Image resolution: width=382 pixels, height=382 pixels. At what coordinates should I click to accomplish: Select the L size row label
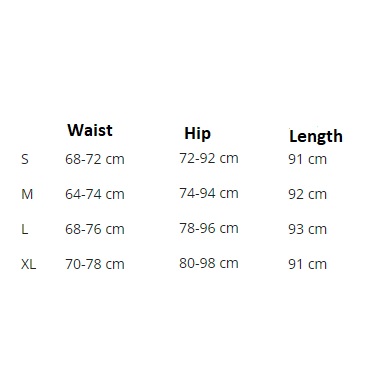[24, 229]
